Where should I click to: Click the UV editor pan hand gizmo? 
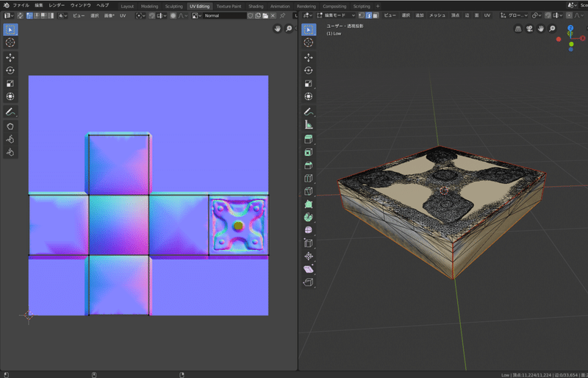point(278,29)
